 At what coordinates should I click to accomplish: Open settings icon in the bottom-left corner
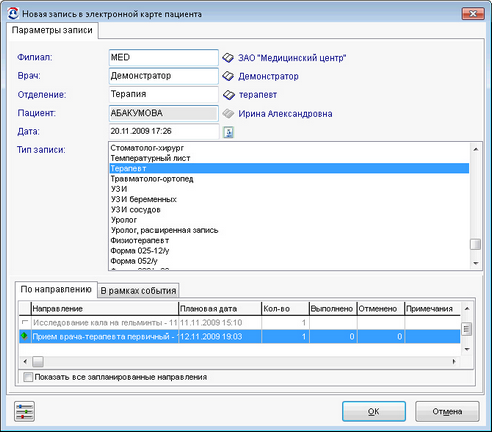click(24, 411)
